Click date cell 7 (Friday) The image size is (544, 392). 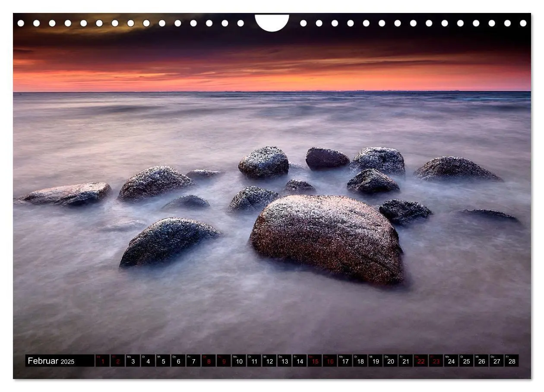point(193,361)
